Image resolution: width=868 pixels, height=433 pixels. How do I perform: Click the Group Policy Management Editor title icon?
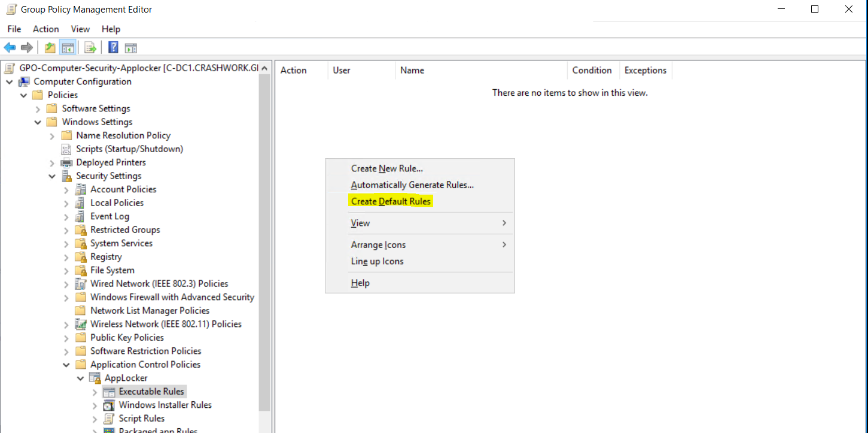[10, 9]
